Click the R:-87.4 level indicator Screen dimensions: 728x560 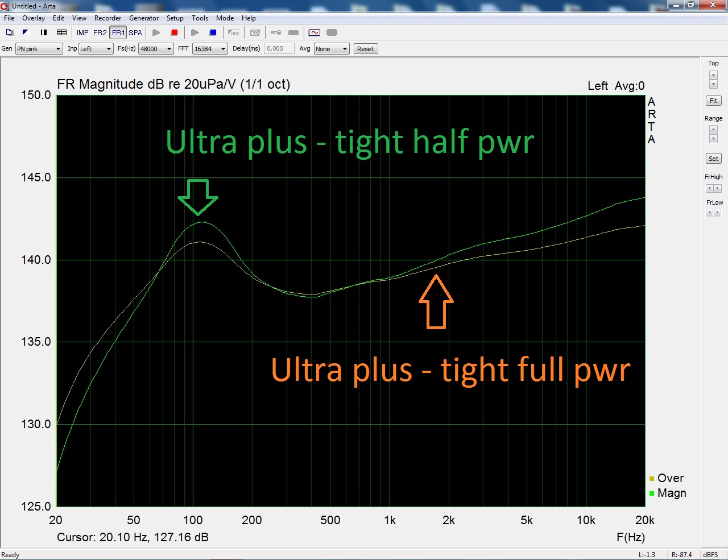pos(681,555)
